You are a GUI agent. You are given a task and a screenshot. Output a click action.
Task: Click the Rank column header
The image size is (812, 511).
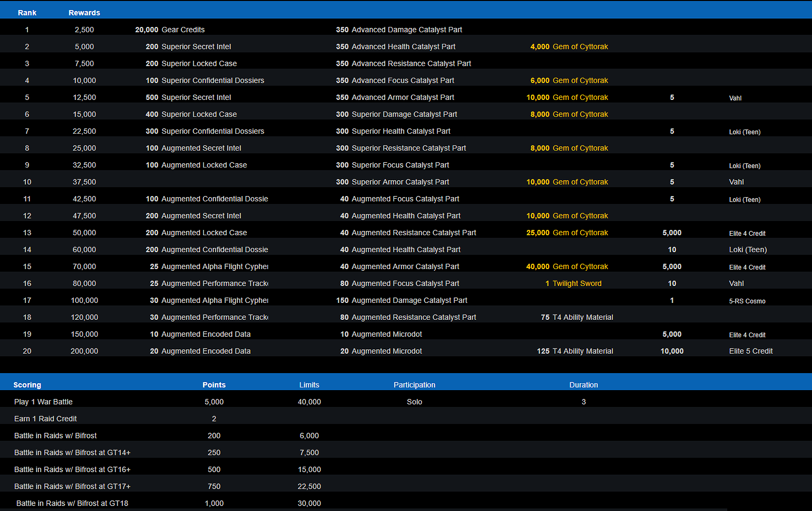[27, 13]
